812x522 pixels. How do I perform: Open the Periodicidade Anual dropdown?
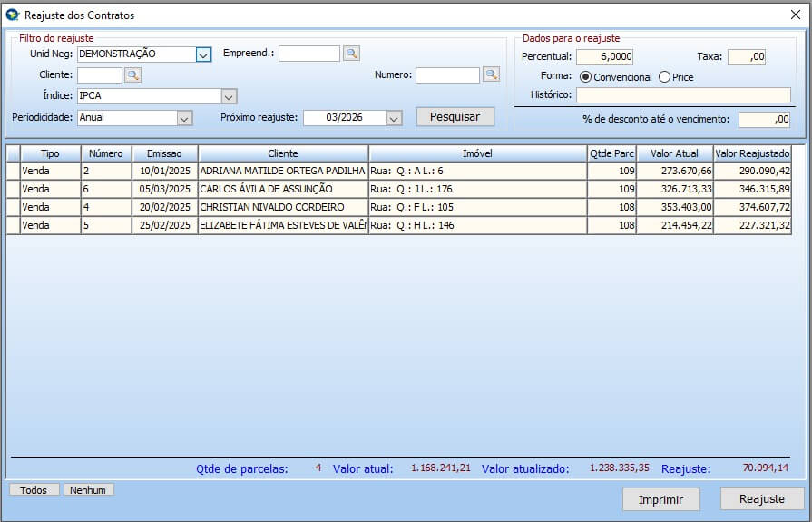(184, 118)
